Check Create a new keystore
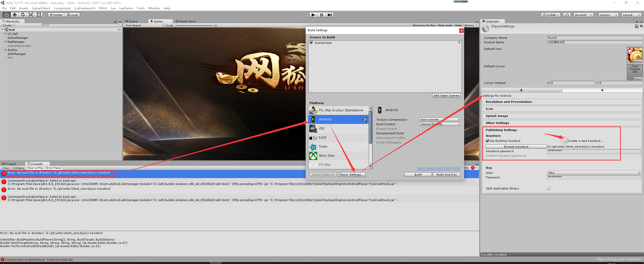Image resolution: width=644 pixels, height=264 pixels. tap(565, 141)
